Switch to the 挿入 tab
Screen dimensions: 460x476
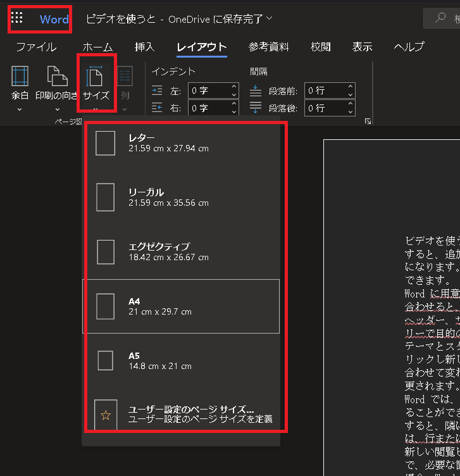tap(144, 47)
